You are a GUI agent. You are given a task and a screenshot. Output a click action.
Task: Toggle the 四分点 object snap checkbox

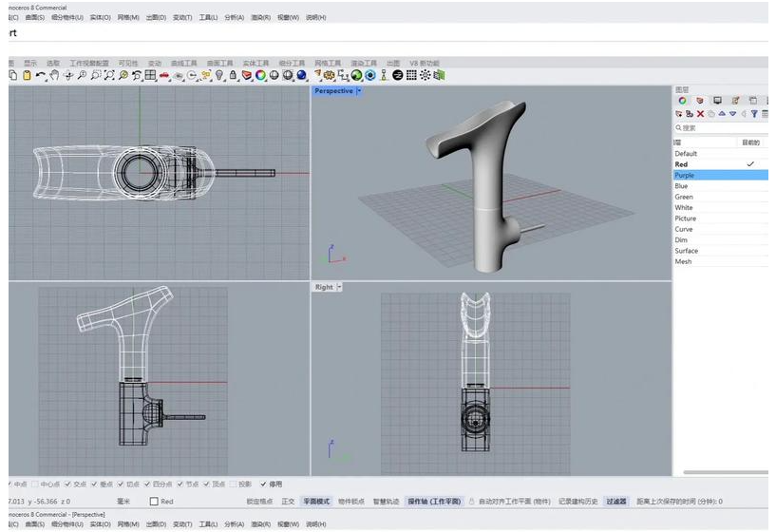[x=147, y=484]
